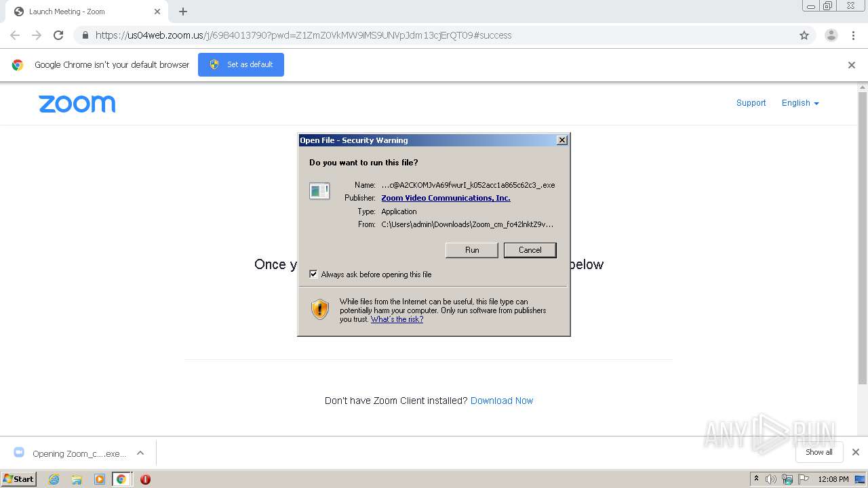Open the Chrome three-dot menu

pyautogui.click(x=854, y=35)
